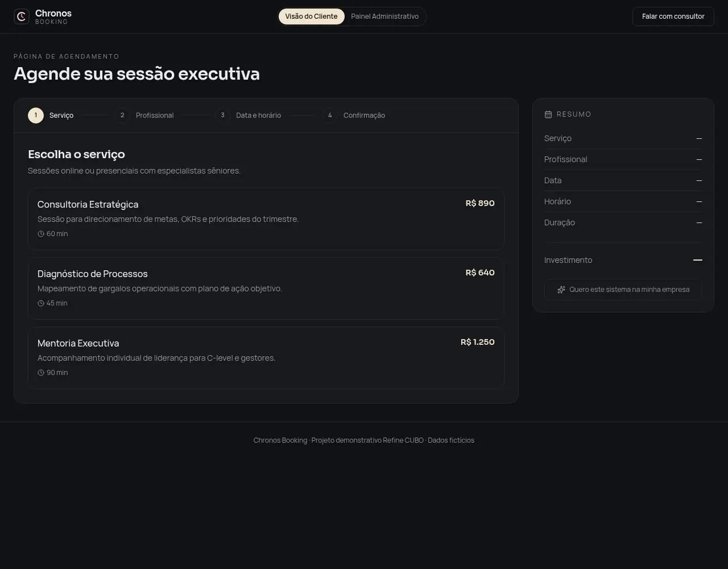The width and height of the screenshot is (728, 569).
Task: Click the clock icon next to 60 min
Action: click(41, 234)
